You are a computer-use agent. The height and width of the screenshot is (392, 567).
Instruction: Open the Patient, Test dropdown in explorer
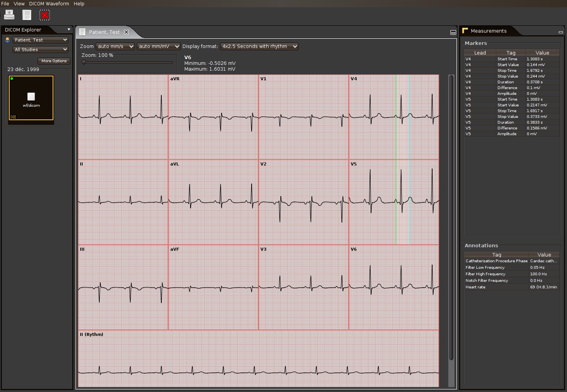(41, 40)
